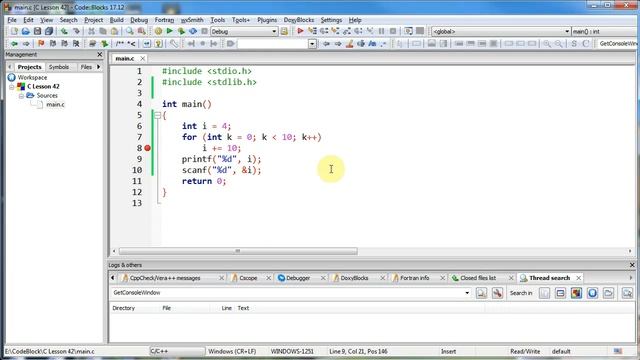Viewport: 640px width, 360px height.
Task: Click the editor horizontal scrollbar thumb
Action: pyautogui.click(x=238, y=251)
